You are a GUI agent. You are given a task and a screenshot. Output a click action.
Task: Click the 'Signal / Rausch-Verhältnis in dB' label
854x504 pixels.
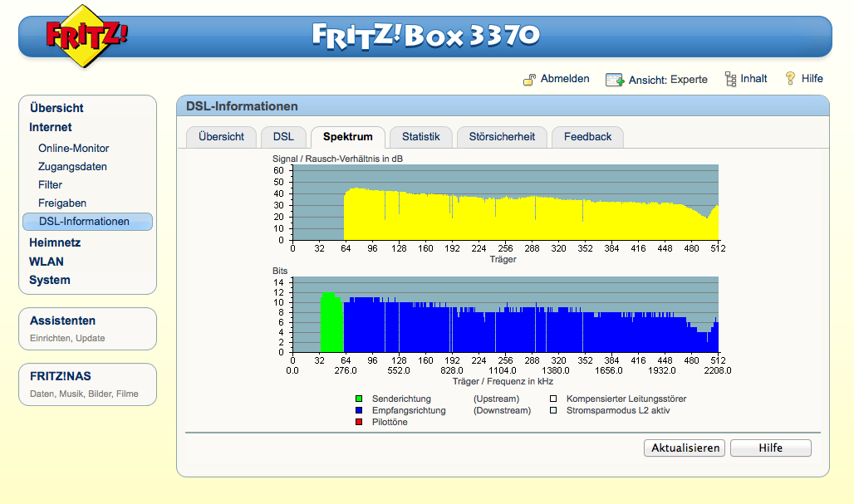coord(337,159)
